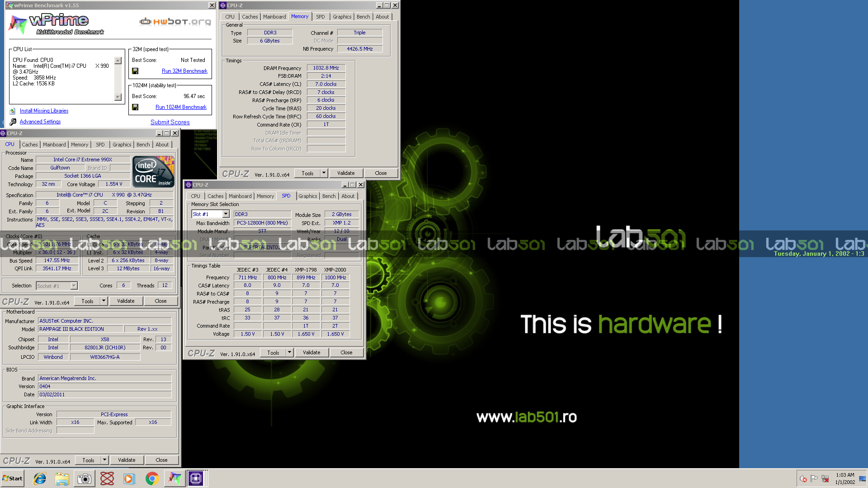Open Tools dropdown arrow in CPU tab window
This screenshot has width=868, height=488.
coord(104,301)
